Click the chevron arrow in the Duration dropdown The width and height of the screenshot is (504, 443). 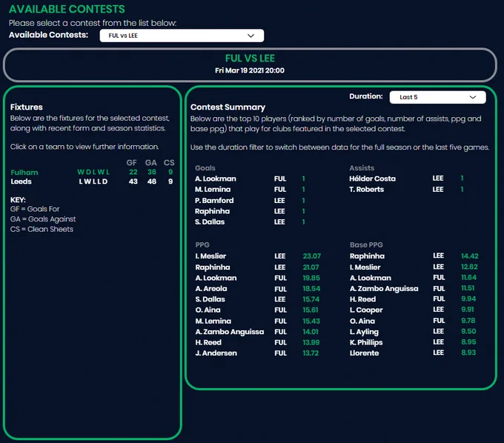tap(473, 97)
